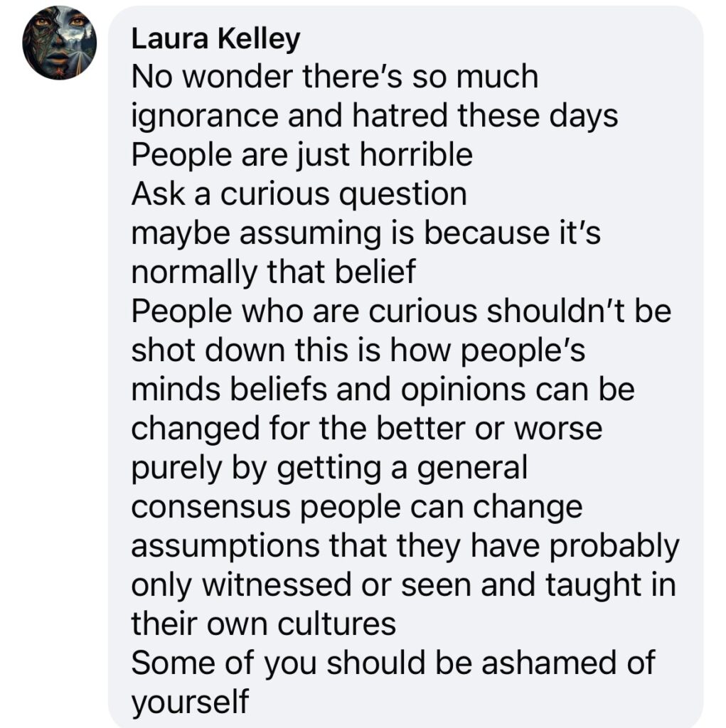
Task: Click "only witnessed or seen and taught in"
Action: tap(404, 585)
